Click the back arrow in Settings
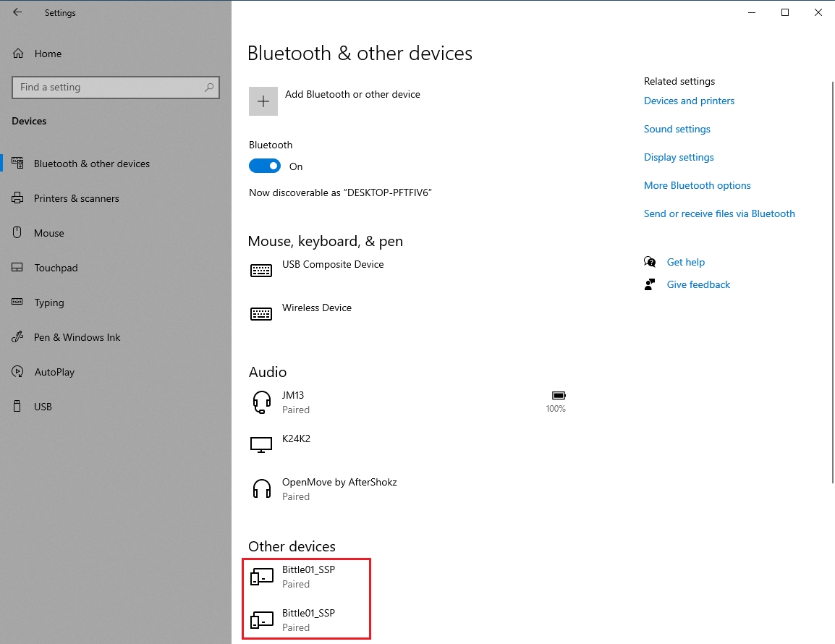 17,12
